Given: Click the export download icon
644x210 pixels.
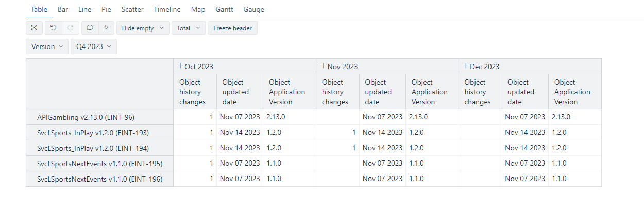Looking at the screenshot, I should [x=106, y=28].
